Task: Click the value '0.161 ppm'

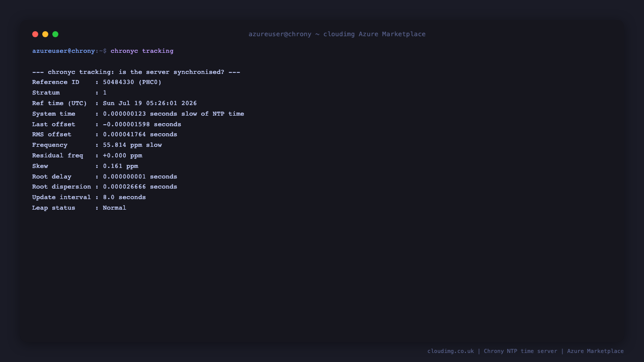Action: click(121, 166)
